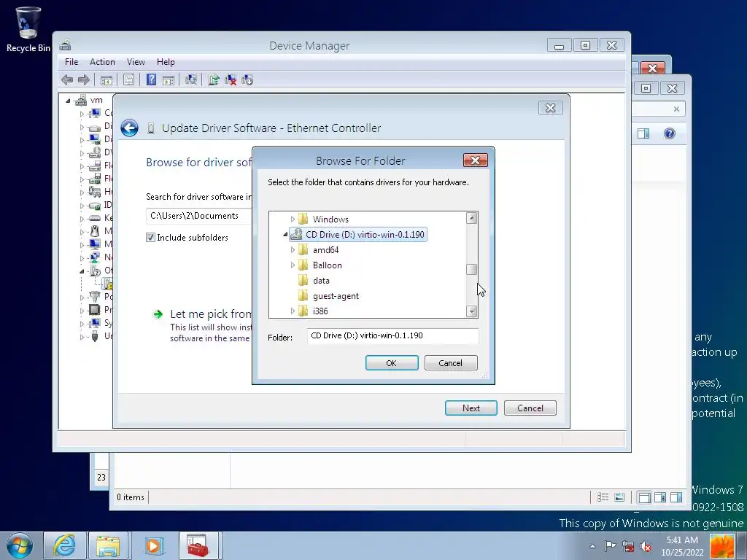
Task: Select CD Drive (D:) virtio-win-0.1.190 in tree
Action: pyautogui.click(x=357, y=234)
